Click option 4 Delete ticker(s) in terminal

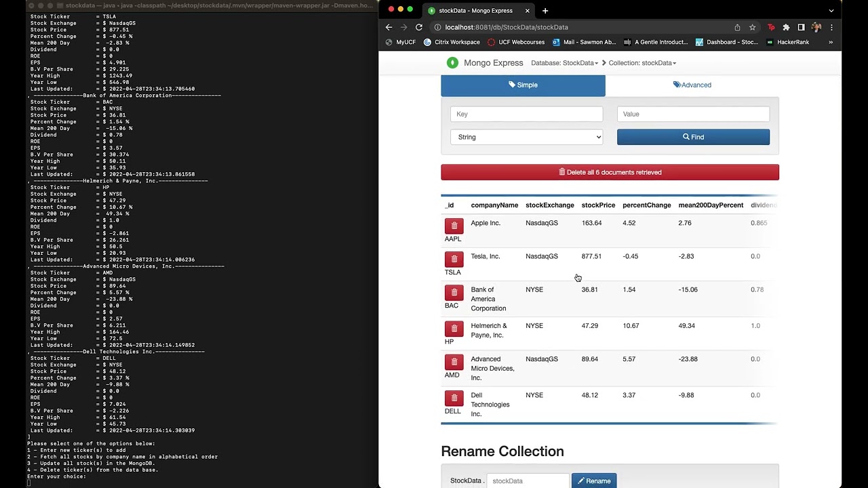[x=93, y=470]
